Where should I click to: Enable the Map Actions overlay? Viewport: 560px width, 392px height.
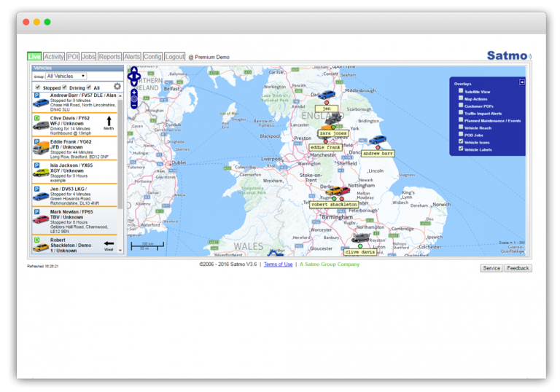pos(461,98)
